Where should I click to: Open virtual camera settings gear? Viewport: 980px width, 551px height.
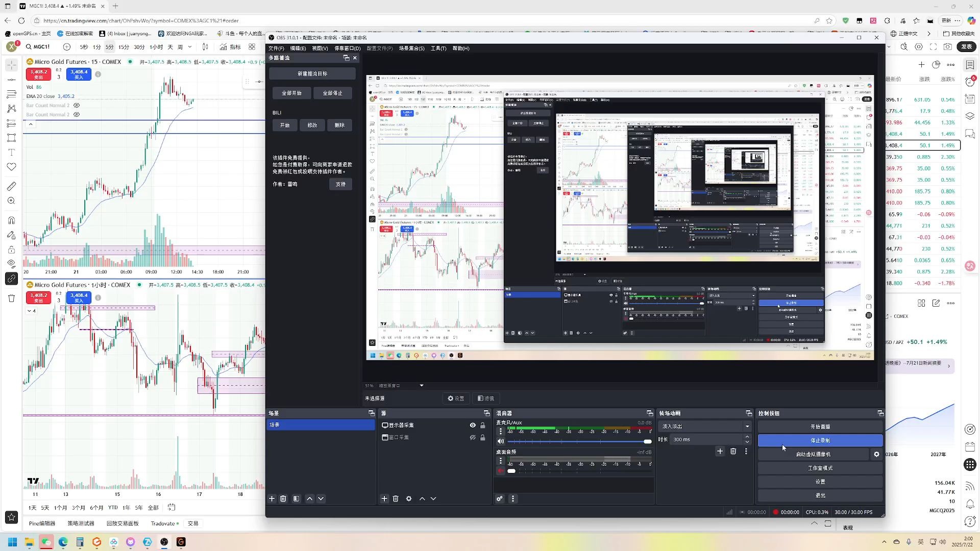[876, 454]
